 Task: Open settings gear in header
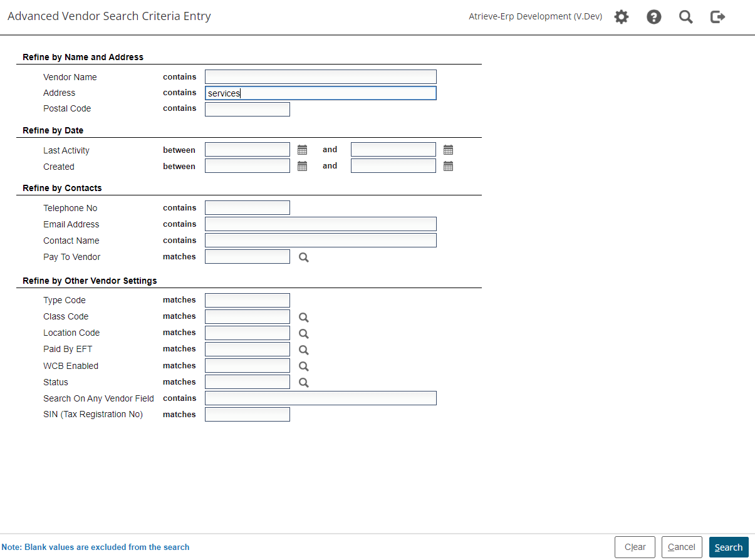click(621, 17)
